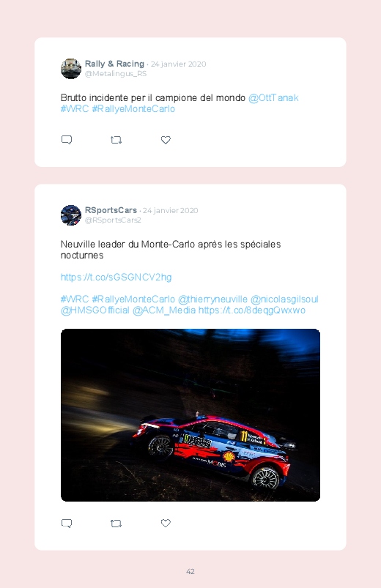Open the @nicolasgilsoul mention

coord(284,299)
